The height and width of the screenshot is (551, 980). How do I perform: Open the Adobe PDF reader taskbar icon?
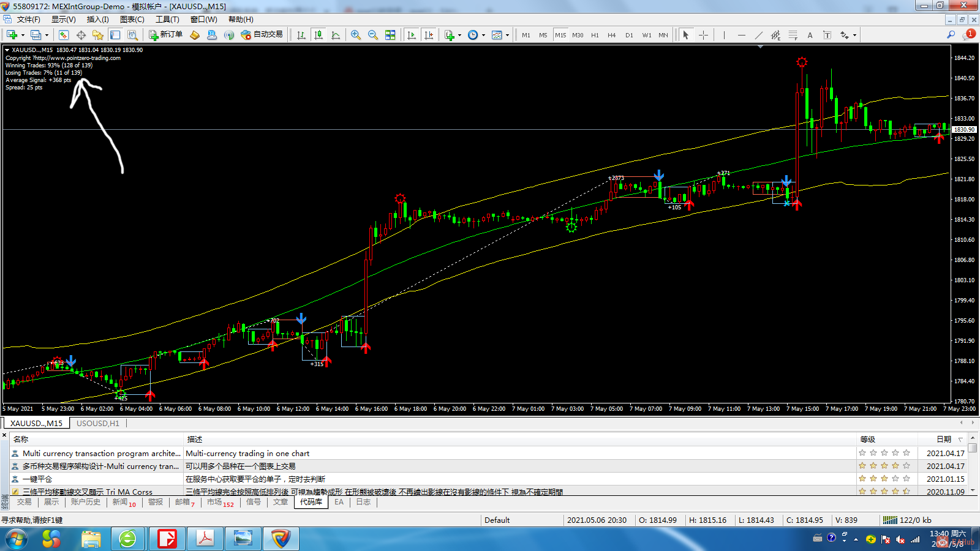[x=205, y=539]
